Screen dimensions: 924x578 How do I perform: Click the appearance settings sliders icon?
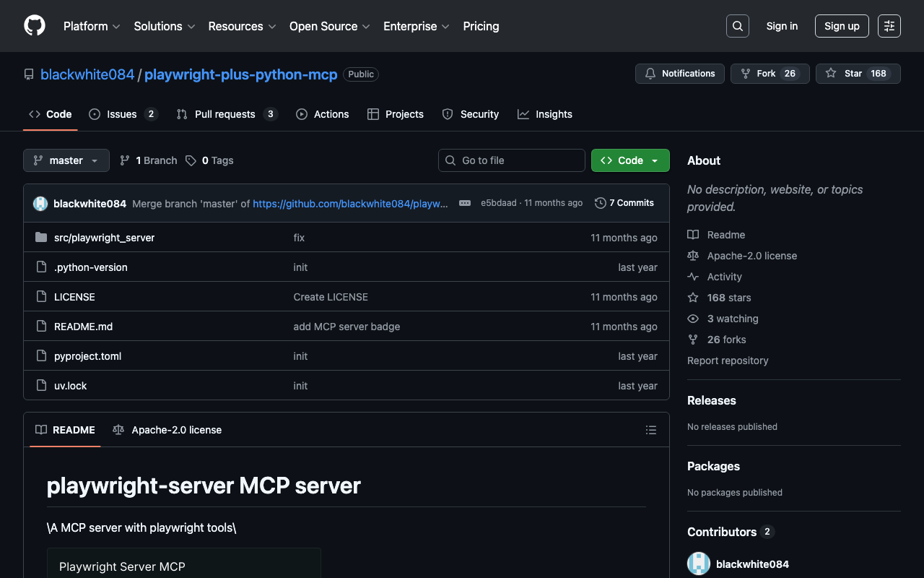tap(889, 26)
